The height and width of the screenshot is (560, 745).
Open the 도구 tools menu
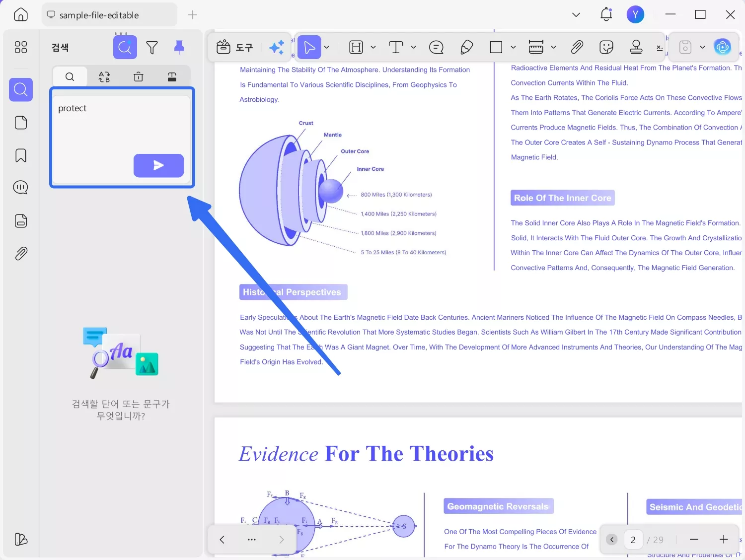tap(235, 48)
